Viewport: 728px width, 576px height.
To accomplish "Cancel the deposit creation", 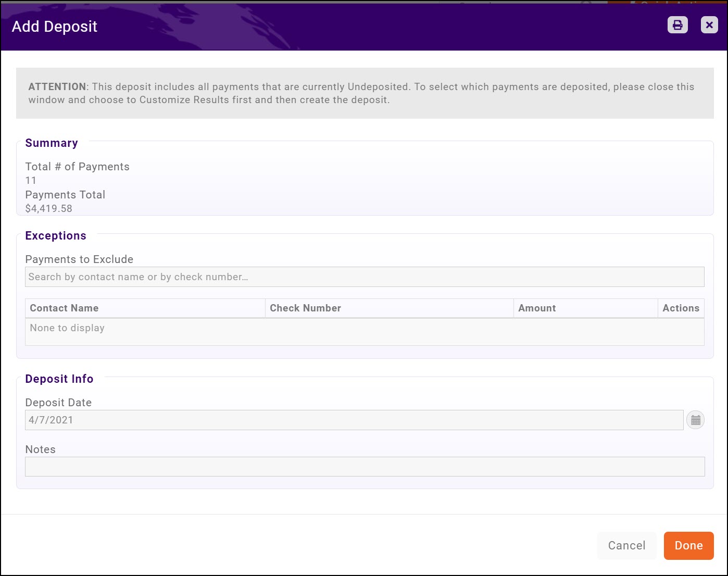I will 626,545.
